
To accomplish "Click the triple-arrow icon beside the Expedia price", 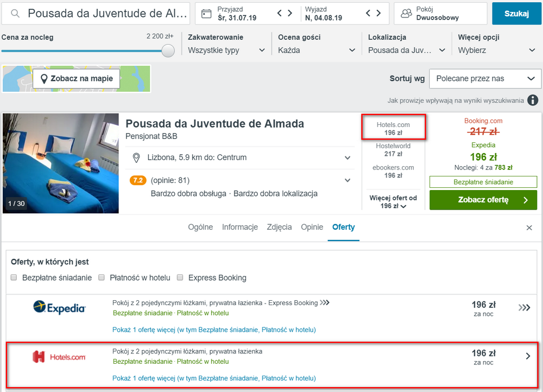I will [525, 307].
